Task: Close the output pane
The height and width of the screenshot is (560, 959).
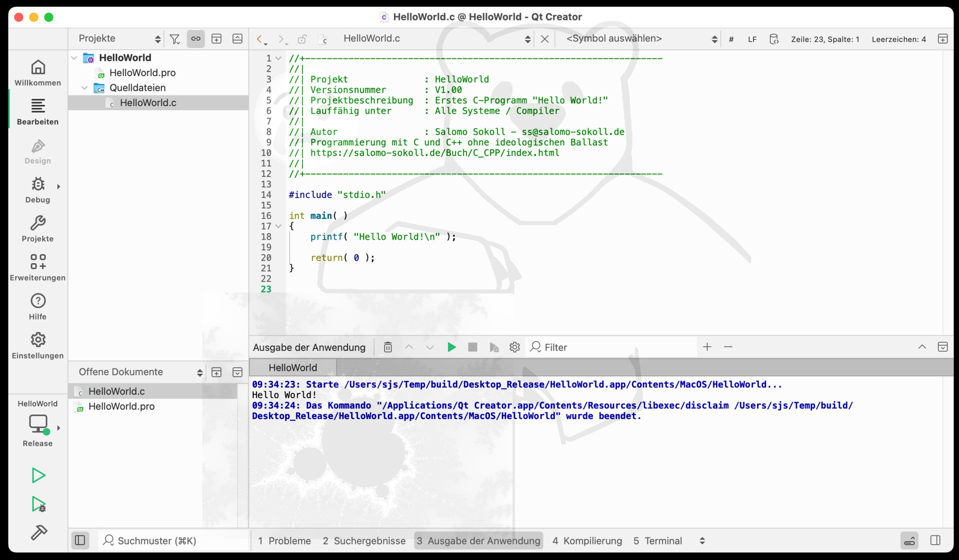Action: click(943, 347)
